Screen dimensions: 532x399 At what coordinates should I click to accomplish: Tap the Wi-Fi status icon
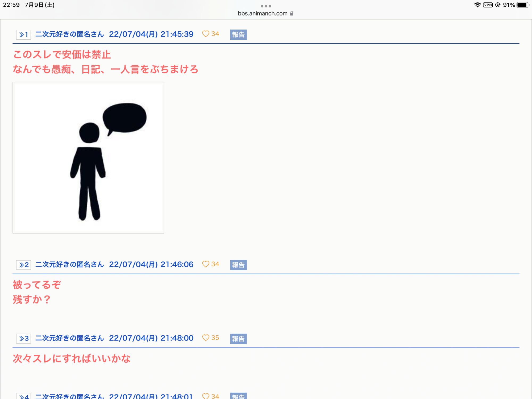coord(477,5)
